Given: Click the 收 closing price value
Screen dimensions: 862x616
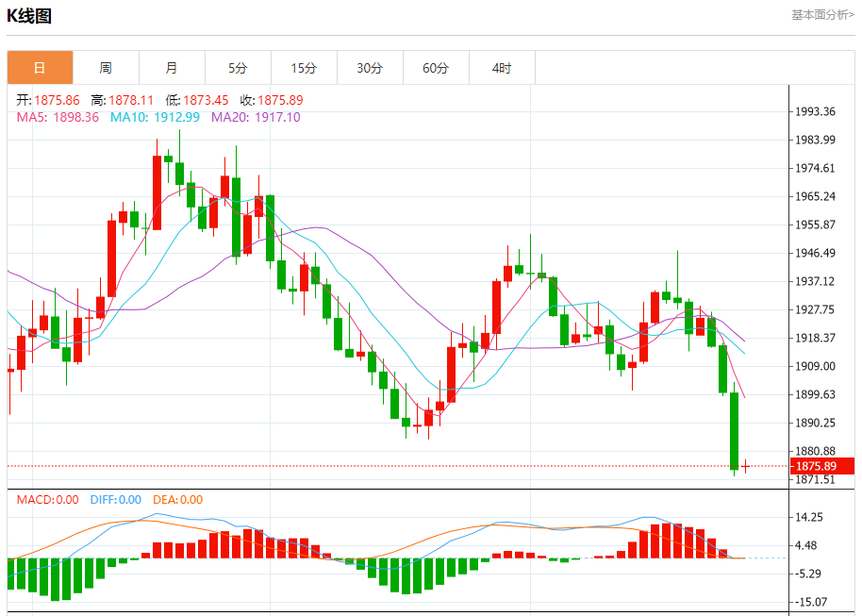Looking at the screenshot, I should (x=280, y=100).
